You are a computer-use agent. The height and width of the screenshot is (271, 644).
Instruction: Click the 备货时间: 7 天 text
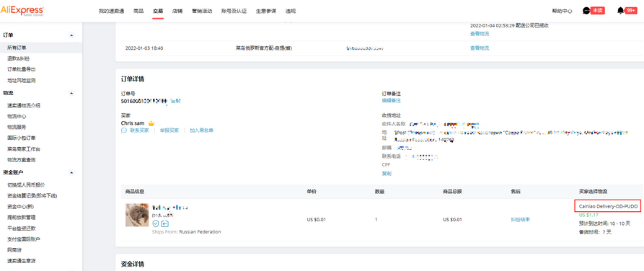(595, 232)
